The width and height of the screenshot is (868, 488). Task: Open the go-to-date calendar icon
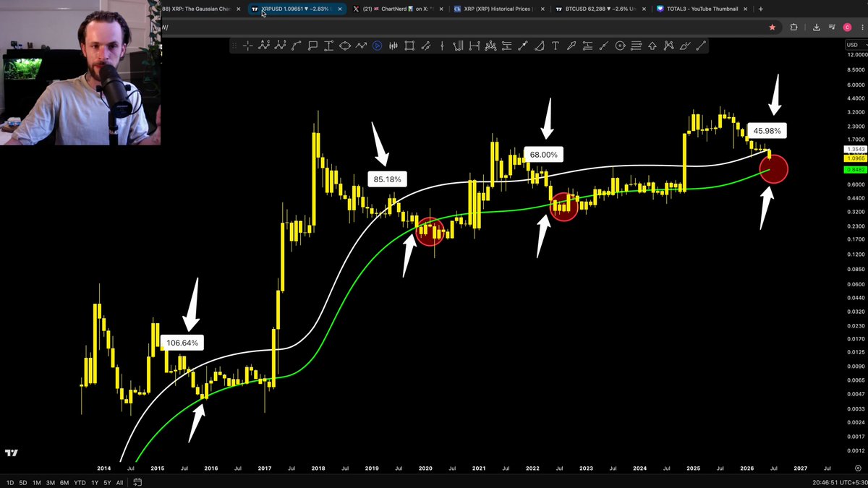pyautogui.click(x=137, y=482)
